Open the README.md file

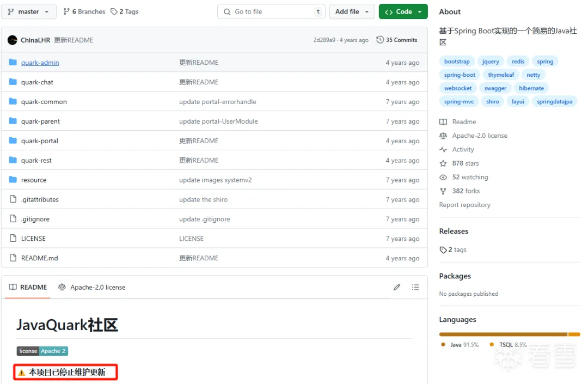[39, 258]
